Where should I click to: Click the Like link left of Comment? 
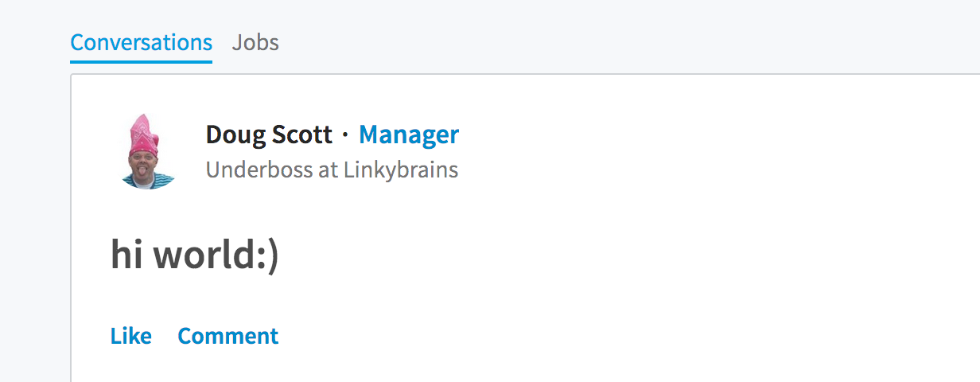[131, 336]
